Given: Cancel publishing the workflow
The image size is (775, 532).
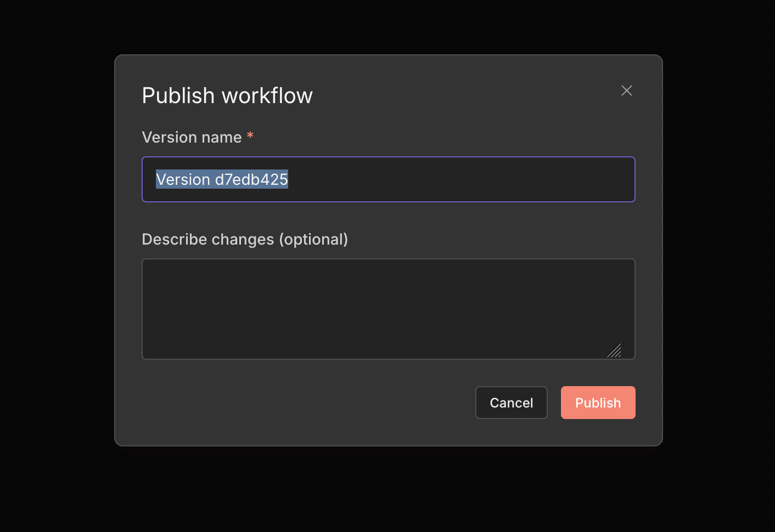Looking at the screenshot, I should click(511, 403).
